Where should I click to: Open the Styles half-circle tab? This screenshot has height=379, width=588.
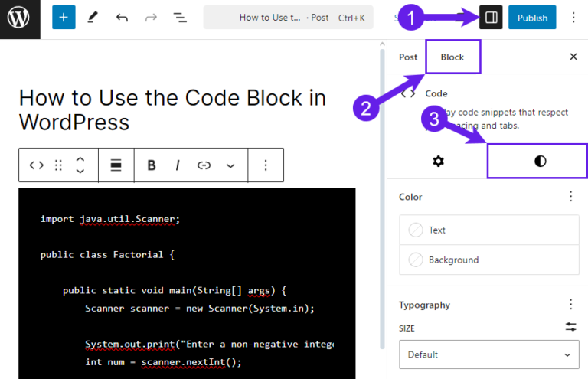pos(540,162)
